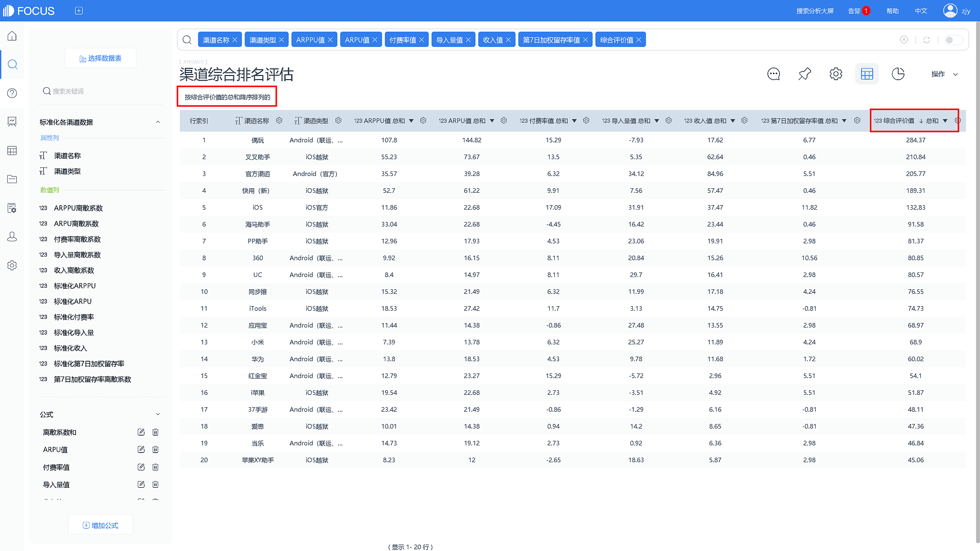Image resolution: width=980 pixels, height=551 pixels.
Task: Click the 选择数据表 button
Action: click(101, 58)
